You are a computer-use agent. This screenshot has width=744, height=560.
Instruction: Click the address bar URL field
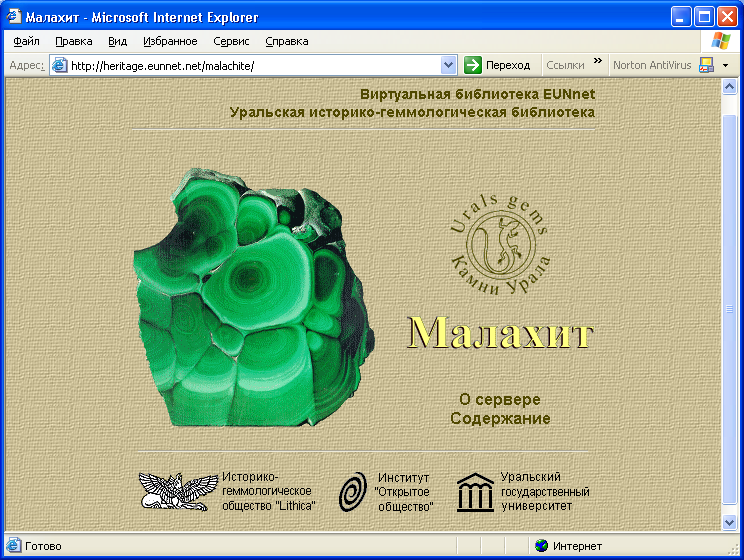(254, 65)
